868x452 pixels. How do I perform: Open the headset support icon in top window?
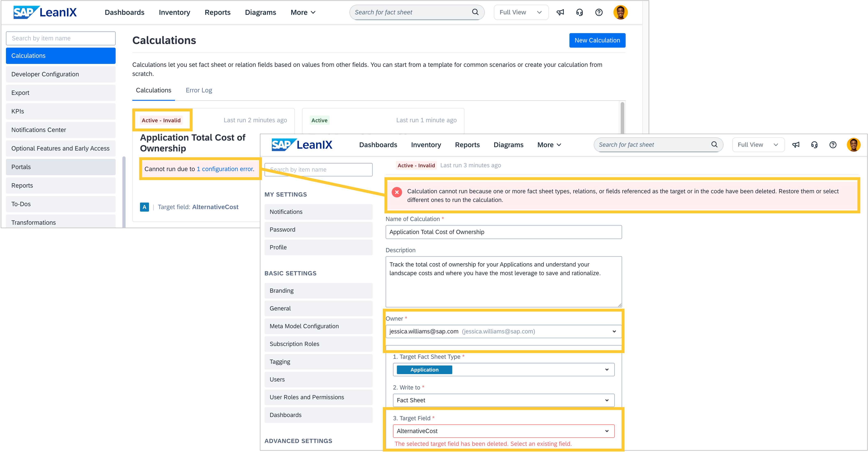(x=579, y=13)
